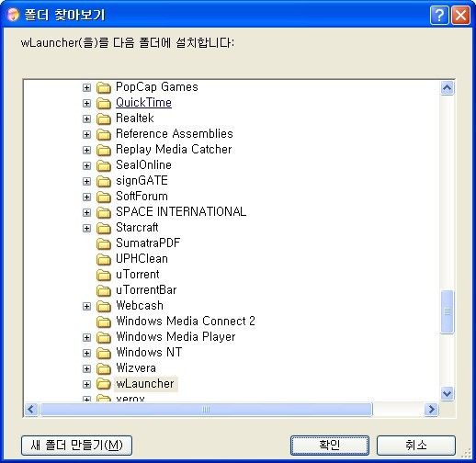Click 새 폴더 만들기(M) button
The width and height of the screenshot is (476, 463).
pos(76,446)
